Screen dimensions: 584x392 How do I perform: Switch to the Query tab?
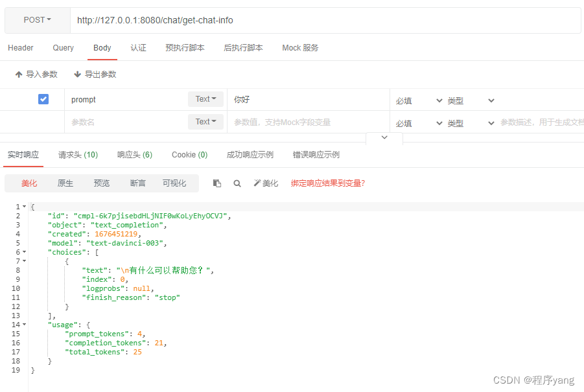click(64, 48)
